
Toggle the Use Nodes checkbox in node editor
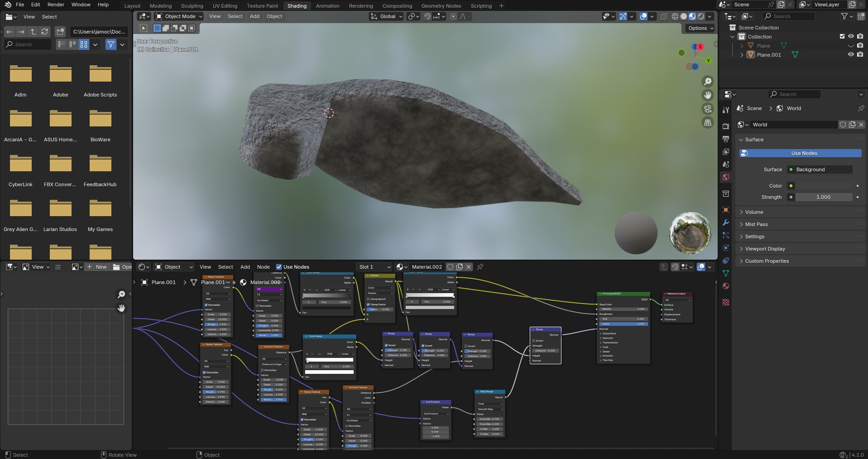tap(279, 267)
